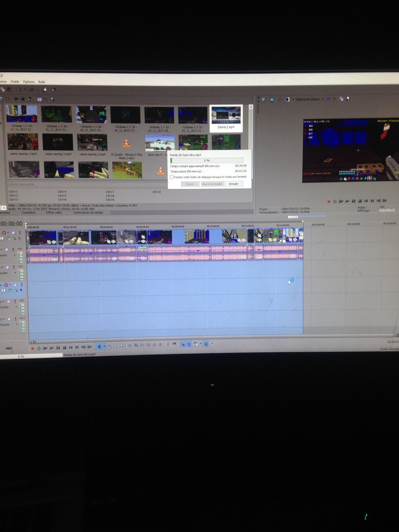Tick Fermer cette boîte de dialogue checkbox
399x532 pixels.
172,176
